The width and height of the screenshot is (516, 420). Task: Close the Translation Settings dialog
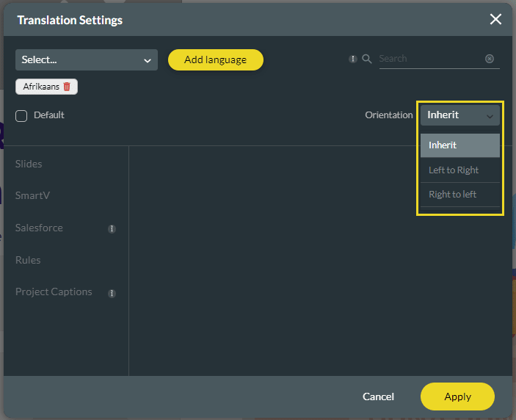click(x=496, y=19)
